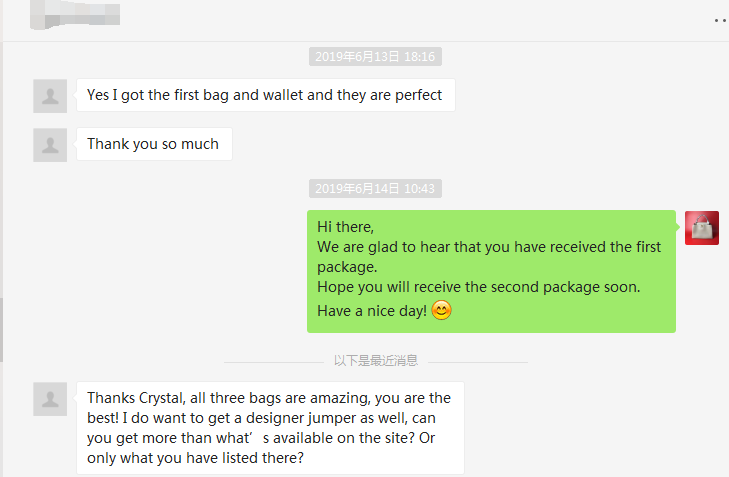The width and height of the screenshot is (729, 477).
Task: Click avatar beside 'Thanks Crystal' message
Action: 50,398
